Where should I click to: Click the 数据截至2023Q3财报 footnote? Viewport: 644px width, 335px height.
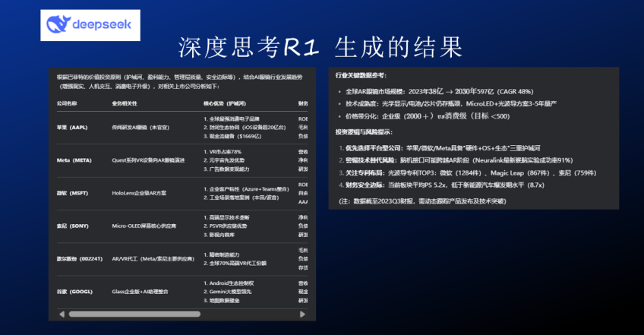(x=422, y=201)
